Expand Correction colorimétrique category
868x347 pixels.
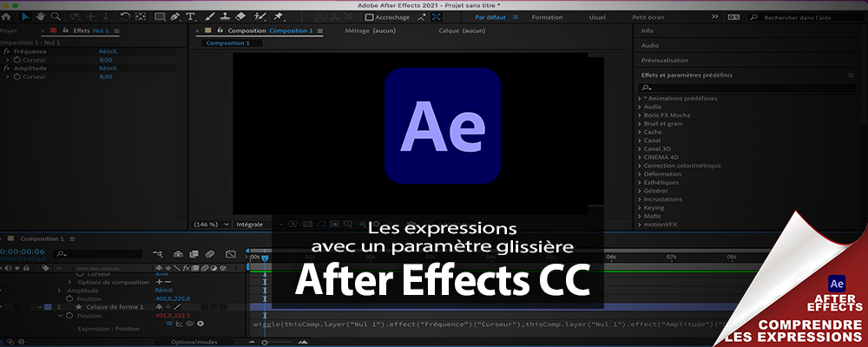[640, 166]
